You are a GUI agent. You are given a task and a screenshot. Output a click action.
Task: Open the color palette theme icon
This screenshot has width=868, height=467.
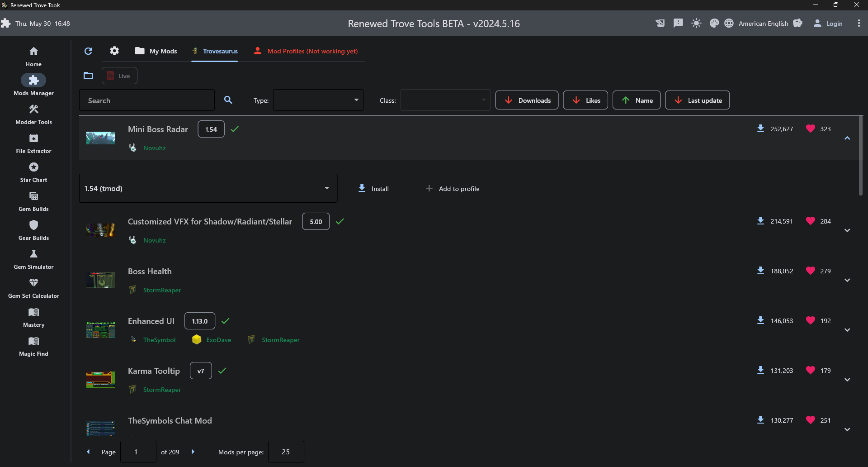714,24
